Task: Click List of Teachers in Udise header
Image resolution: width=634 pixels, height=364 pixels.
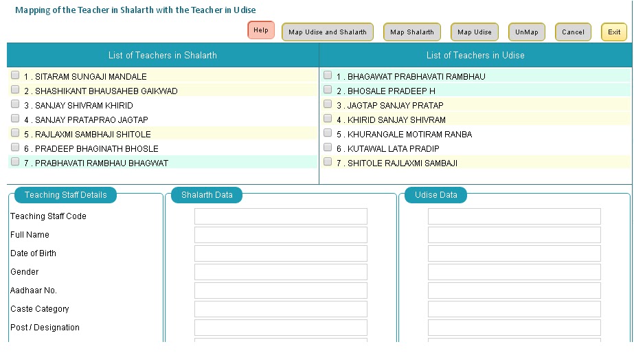Action: pos(475,56)
